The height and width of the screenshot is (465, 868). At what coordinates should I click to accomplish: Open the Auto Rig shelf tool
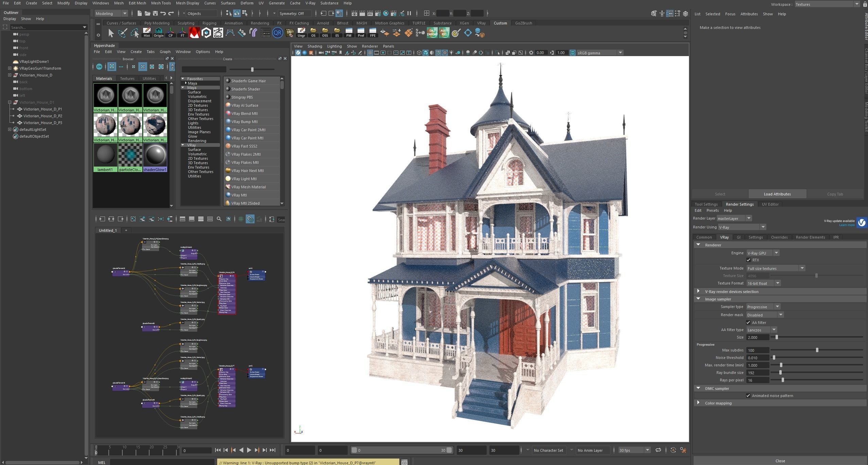(444, 33)
